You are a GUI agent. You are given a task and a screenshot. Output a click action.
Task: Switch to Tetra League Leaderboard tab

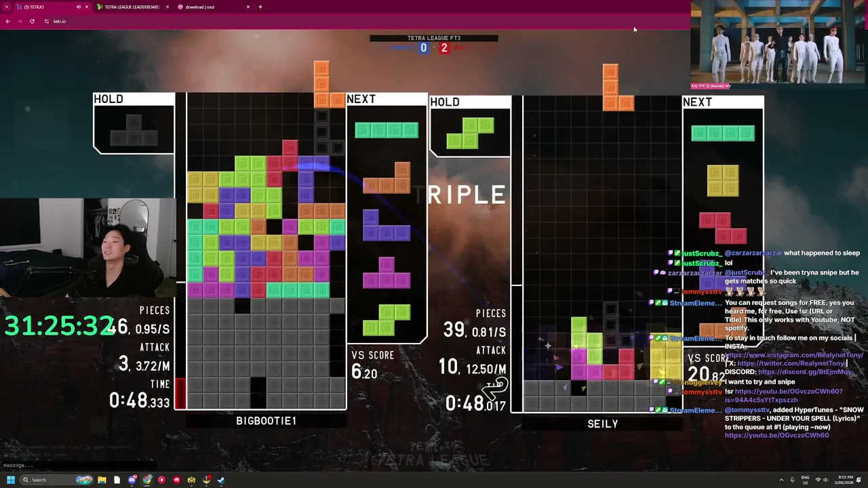point(133,7)
